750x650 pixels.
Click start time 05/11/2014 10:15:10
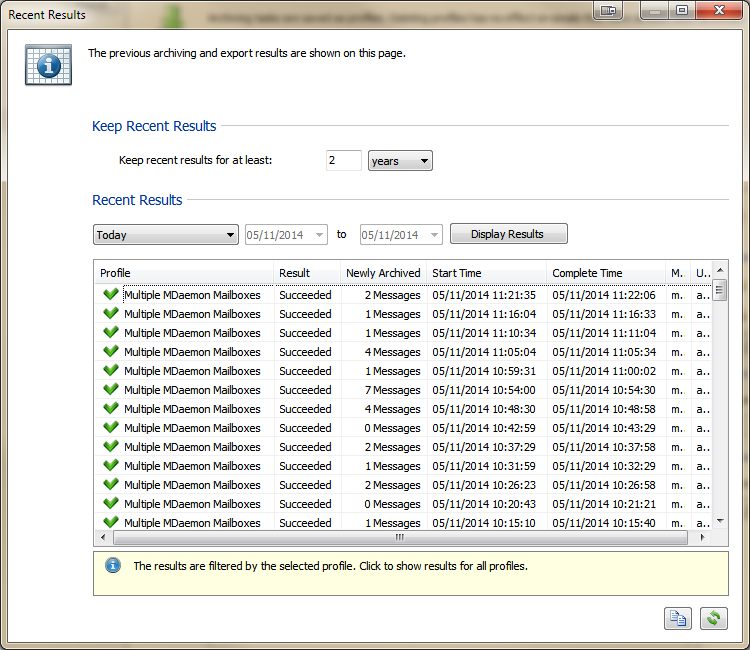[484, 523]
